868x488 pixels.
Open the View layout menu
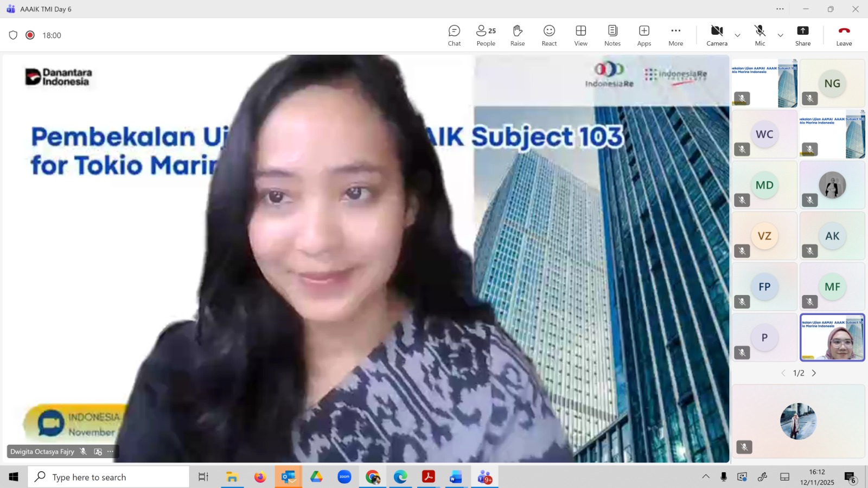[x=580, y=36]
